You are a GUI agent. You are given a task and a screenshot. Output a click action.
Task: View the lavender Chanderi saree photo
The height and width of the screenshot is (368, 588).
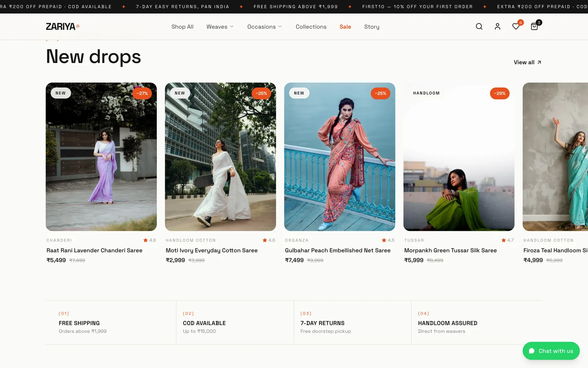point(101,157)
